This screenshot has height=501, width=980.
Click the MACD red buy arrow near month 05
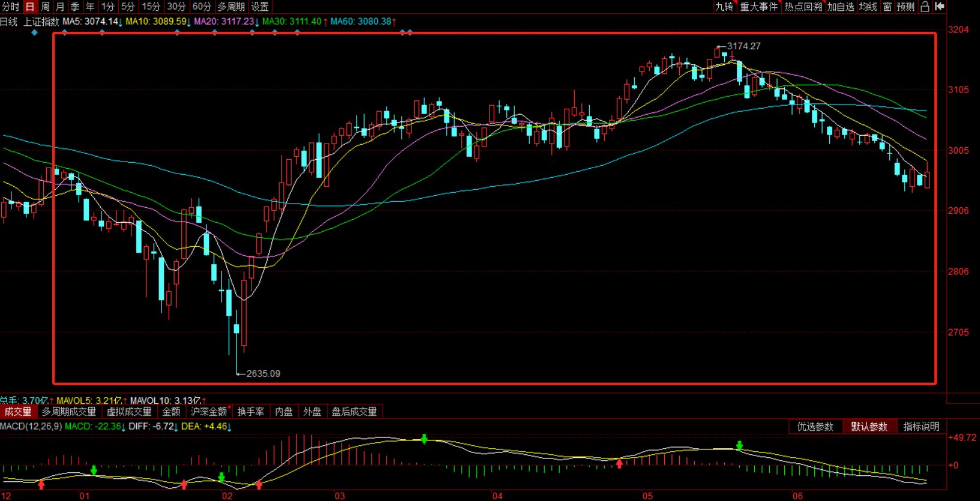pyautogui.click(x=619, y=463)
